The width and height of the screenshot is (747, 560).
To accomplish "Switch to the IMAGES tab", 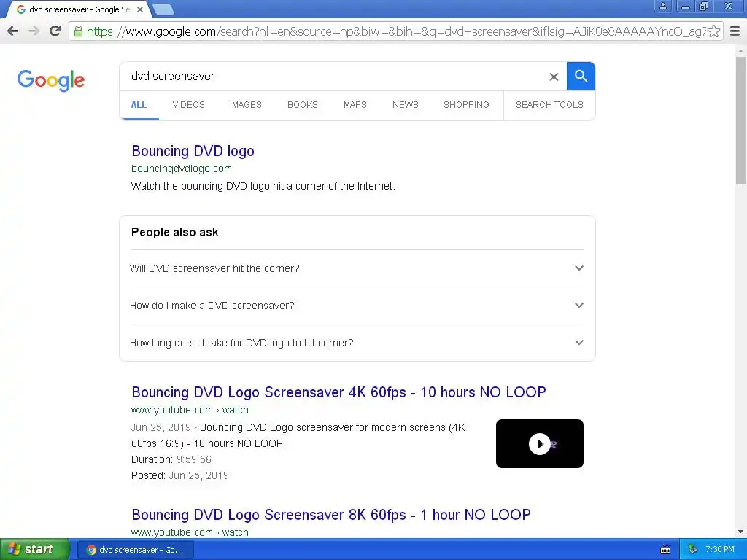I will pyautogui.click(x=246, y=105).
